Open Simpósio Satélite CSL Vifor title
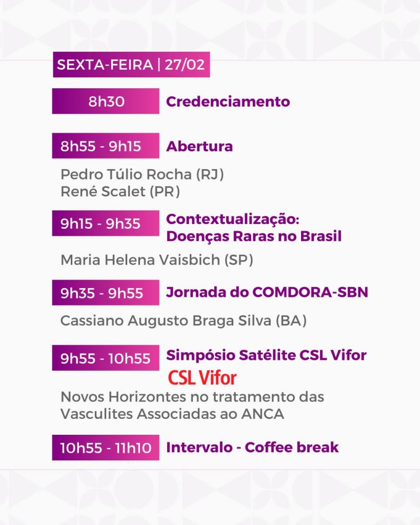The image size is (420, 525). click(x=266, y=355)
